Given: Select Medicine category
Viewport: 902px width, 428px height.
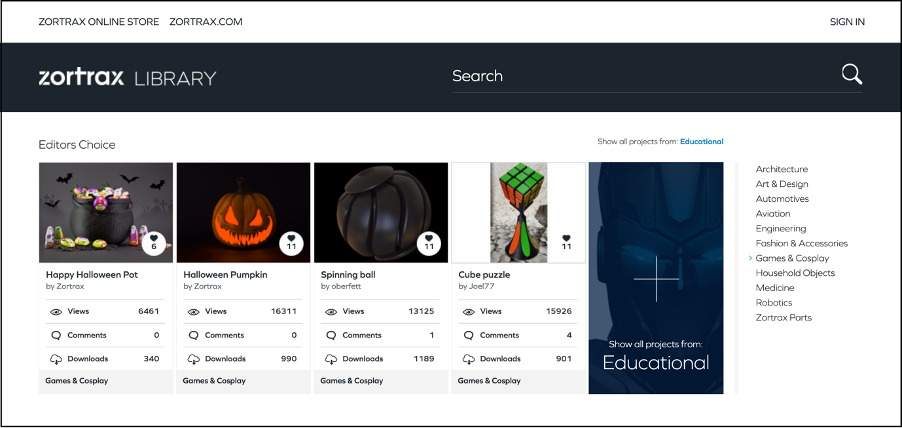Looking at the screenshot, I should (x=775, y=288).
